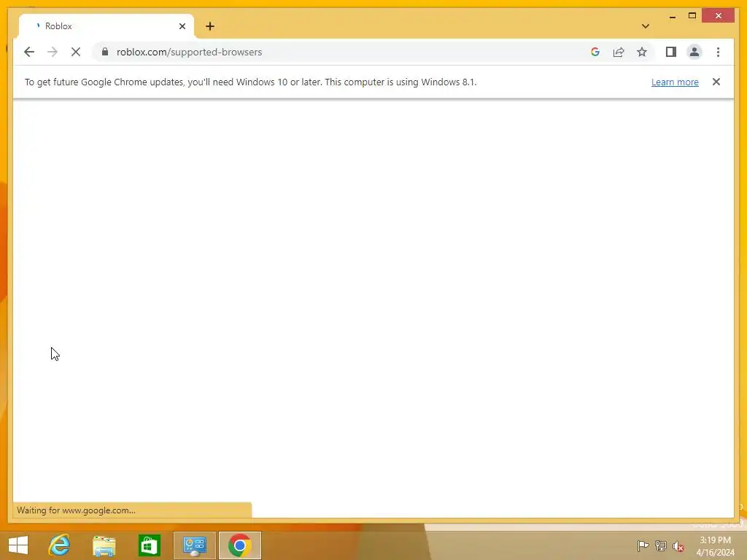Open the Chrome three-dot menu

[718, 52]
